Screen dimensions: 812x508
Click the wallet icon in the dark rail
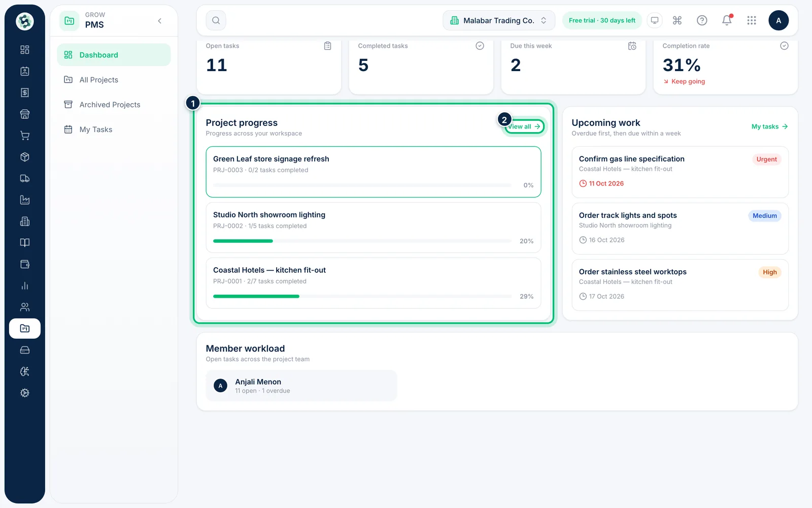coord(24,264)
